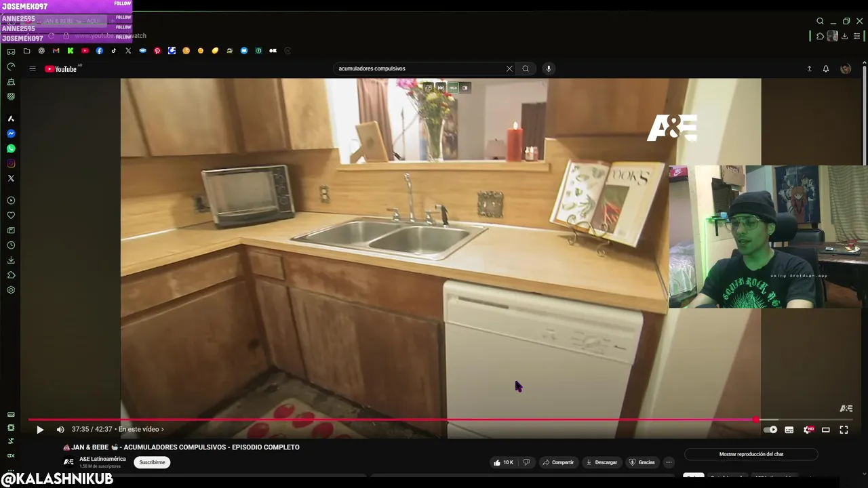Click the Compartir share button

pos(558,462)
